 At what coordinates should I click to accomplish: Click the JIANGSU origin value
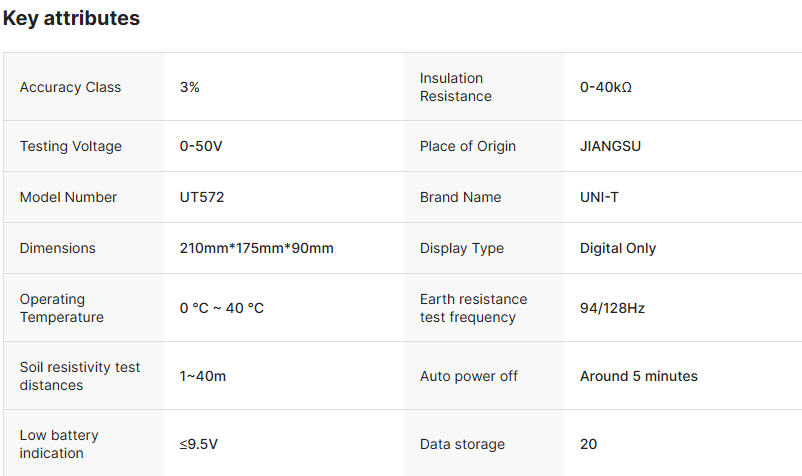610,146
